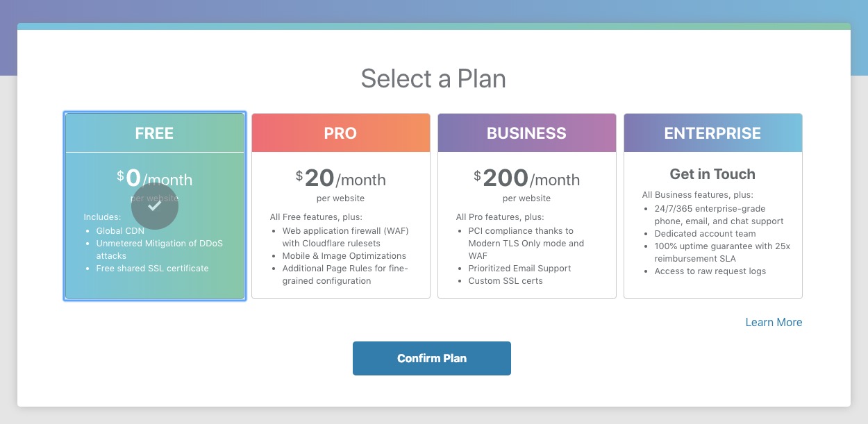Select the PRO plan card
Viewport: 868px width, 424px height.
coord(340,205)
